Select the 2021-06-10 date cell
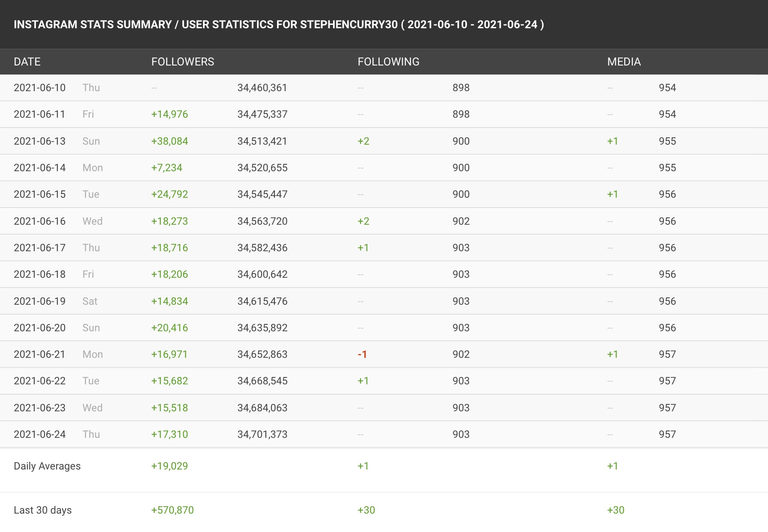This screenshot has width=768, height=532. 39,88
